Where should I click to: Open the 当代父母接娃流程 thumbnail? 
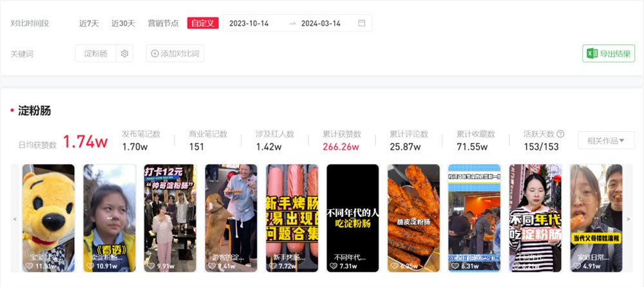pyautogui.click(x=596, y=218)
